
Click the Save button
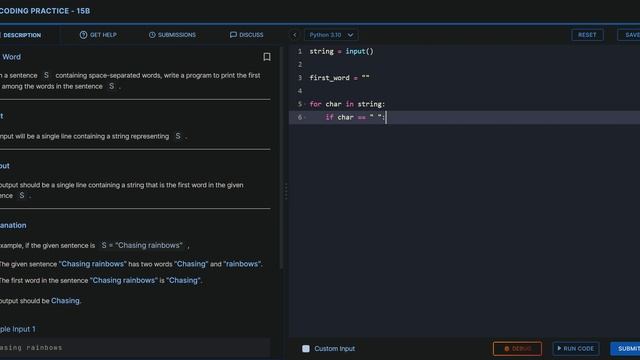pyautogui.click(x=629, y=35)
